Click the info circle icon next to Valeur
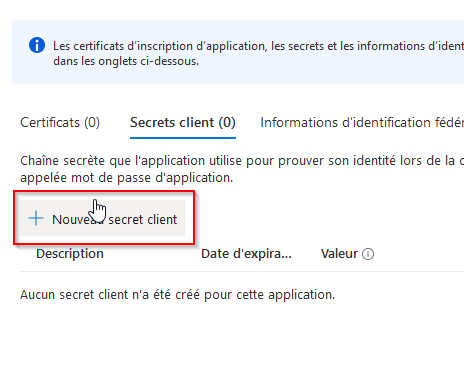 (x=368, y=254)
